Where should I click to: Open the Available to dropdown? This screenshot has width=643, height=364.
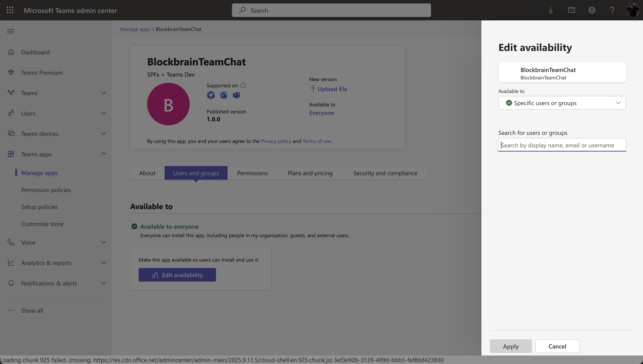coord(562,103)
